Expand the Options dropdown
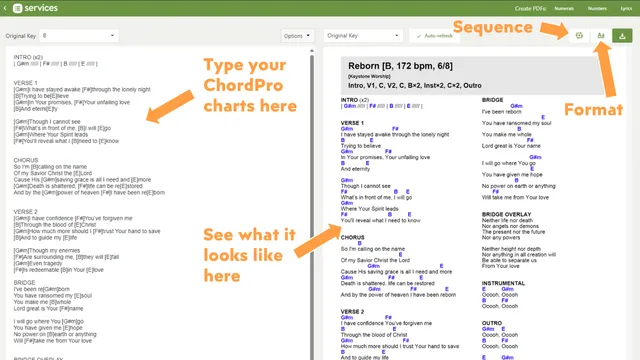This screenshot has width=640, height=360. click(297, 36)
